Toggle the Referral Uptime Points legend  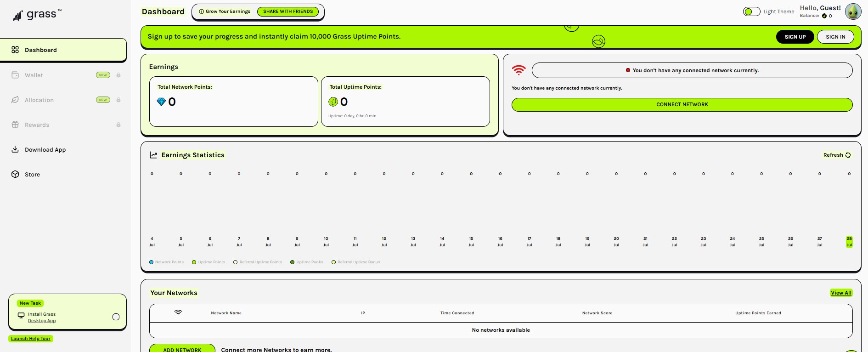[x=258, y=262]
